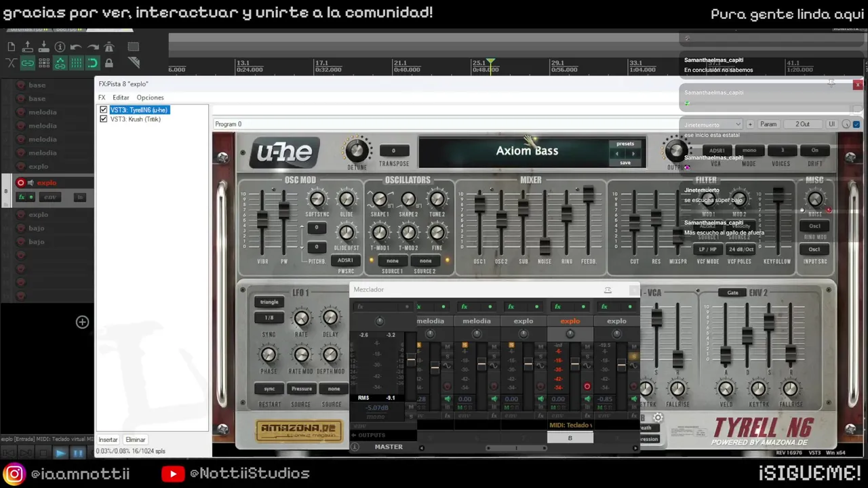Toggle FX bypass dot on track 8
This screenshot has width=868, height=488.
(31, 197)
